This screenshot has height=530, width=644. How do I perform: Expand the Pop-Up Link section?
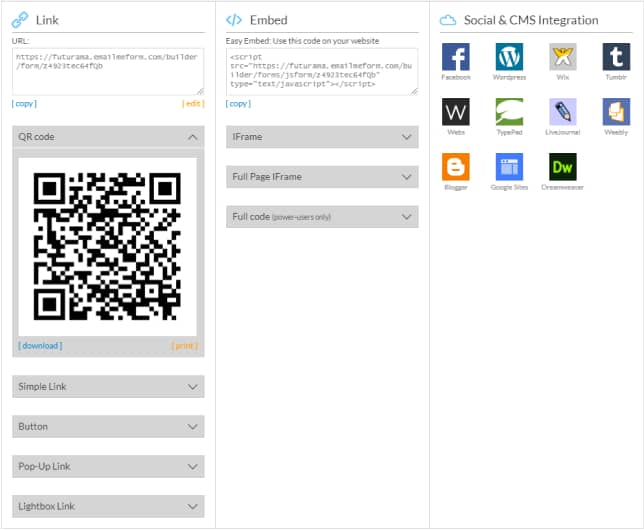pos(108,466)
